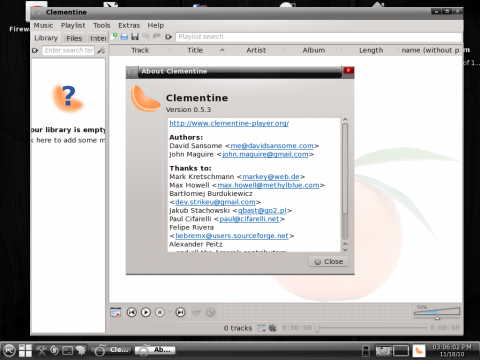Click the Clementine orange icon in About dialog

(145, 99)
